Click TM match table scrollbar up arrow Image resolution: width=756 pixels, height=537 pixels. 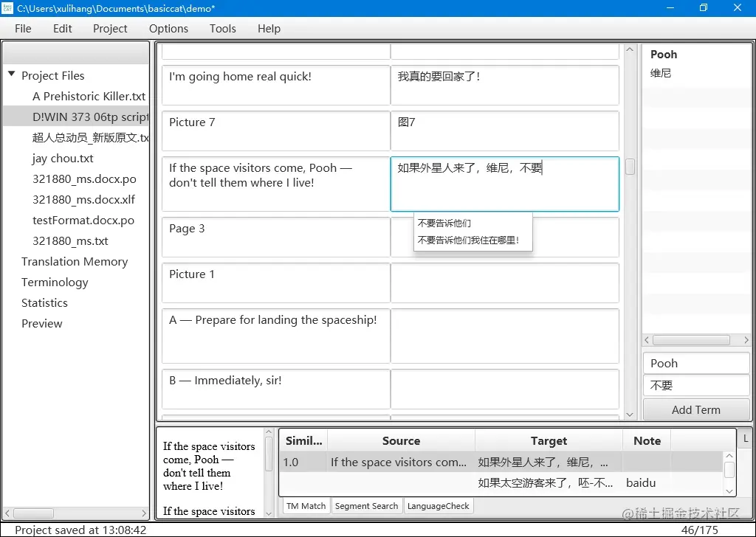point(729,456)
